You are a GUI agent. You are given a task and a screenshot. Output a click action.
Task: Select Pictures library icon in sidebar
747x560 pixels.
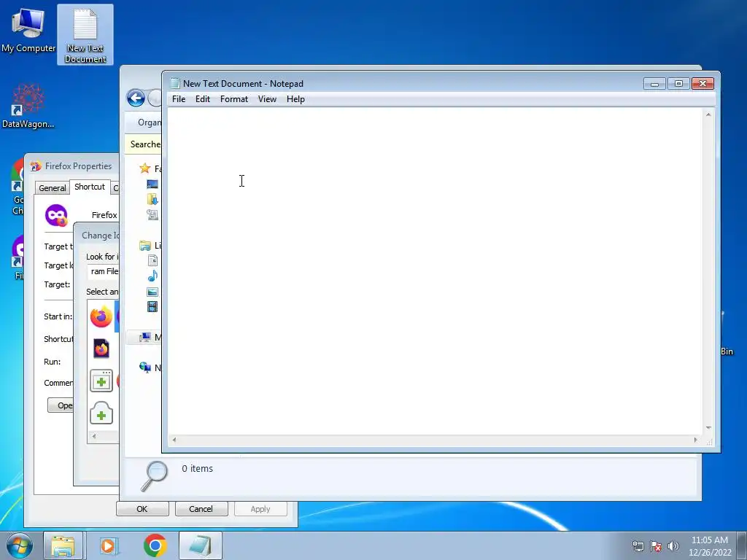point(152,292)
